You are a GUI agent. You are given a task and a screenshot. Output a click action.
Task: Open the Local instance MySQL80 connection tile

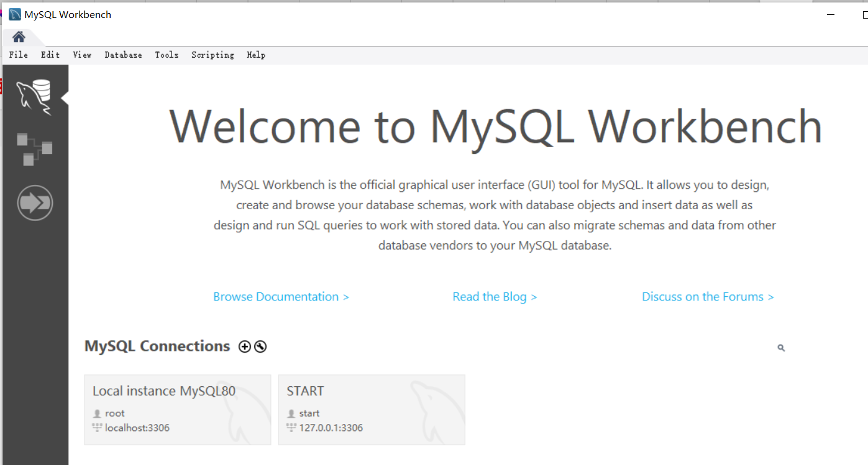tap(178, 410)
